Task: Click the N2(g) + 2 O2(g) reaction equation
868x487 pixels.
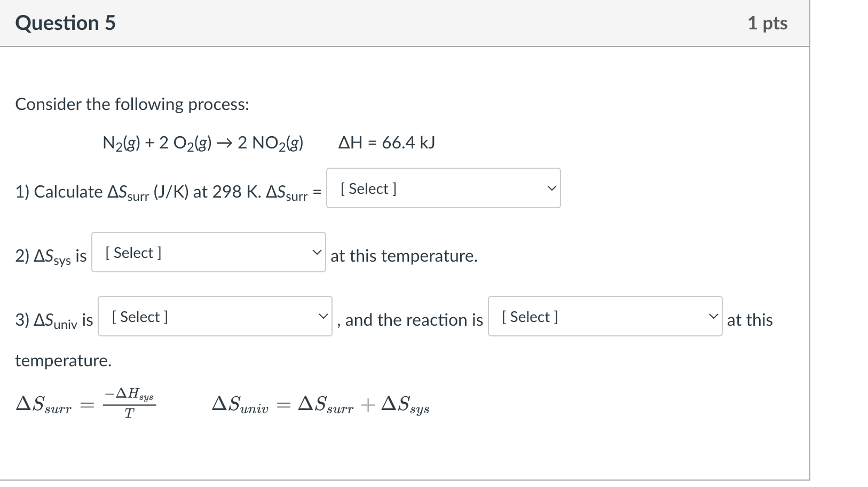Action: pos(203,143)
